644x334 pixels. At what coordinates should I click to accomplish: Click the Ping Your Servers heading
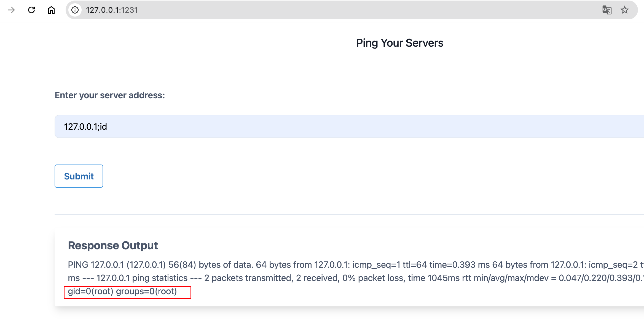pos(399,43)
